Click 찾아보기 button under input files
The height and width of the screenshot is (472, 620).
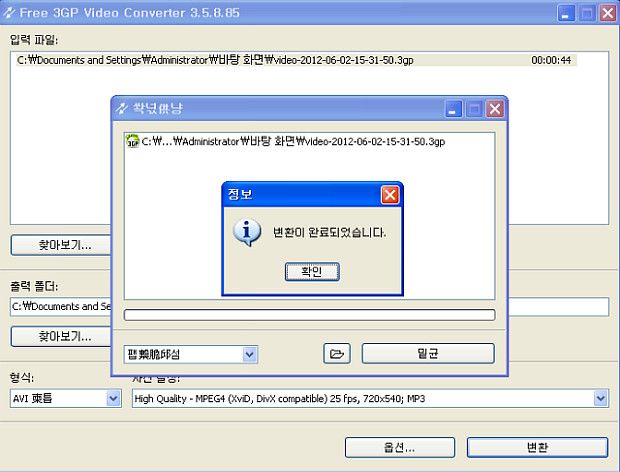coord(61,245)
